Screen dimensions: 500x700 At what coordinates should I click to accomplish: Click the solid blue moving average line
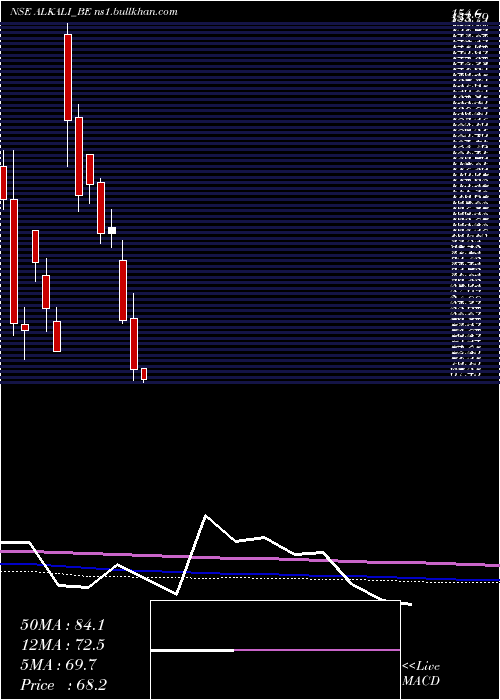click(x=250, y=573)
